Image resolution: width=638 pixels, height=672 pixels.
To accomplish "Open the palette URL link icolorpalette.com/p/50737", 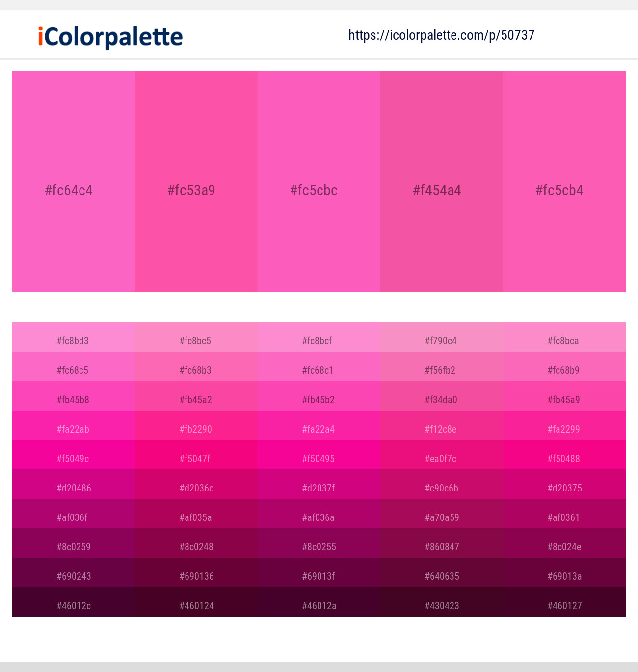I will [x=441, y=35].
